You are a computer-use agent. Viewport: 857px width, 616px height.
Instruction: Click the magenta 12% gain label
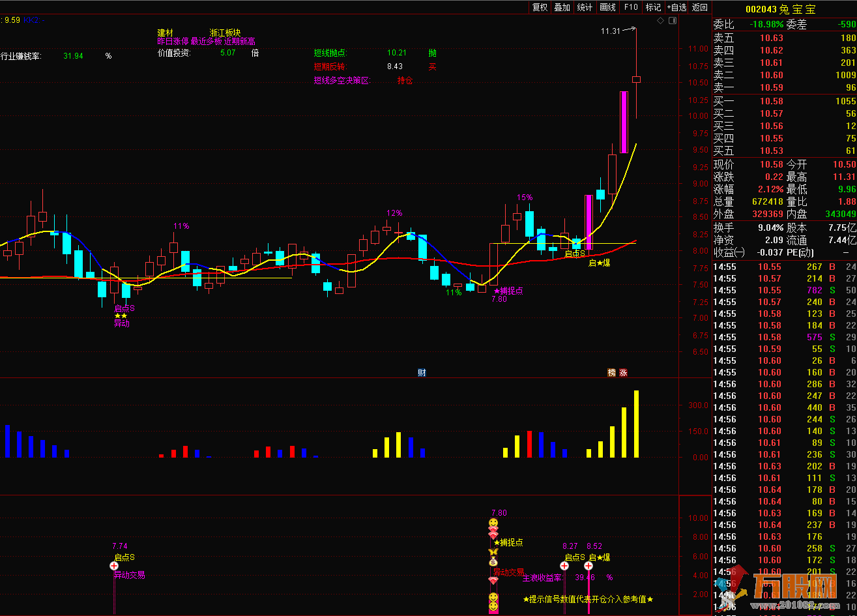tap(394, 213)
